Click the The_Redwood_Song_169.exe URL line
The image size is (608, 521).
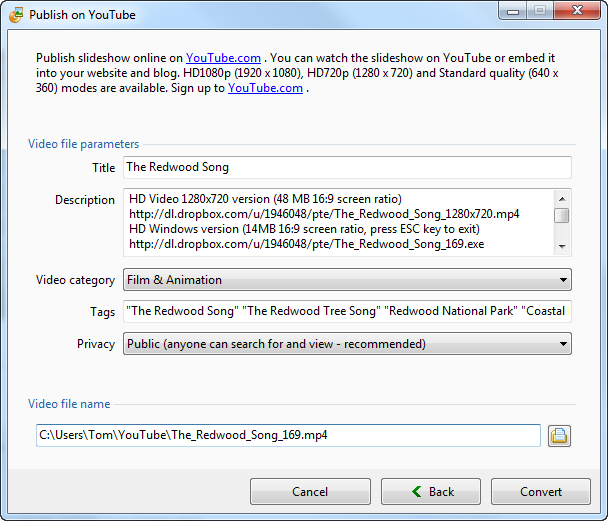[x=307, y=244]
